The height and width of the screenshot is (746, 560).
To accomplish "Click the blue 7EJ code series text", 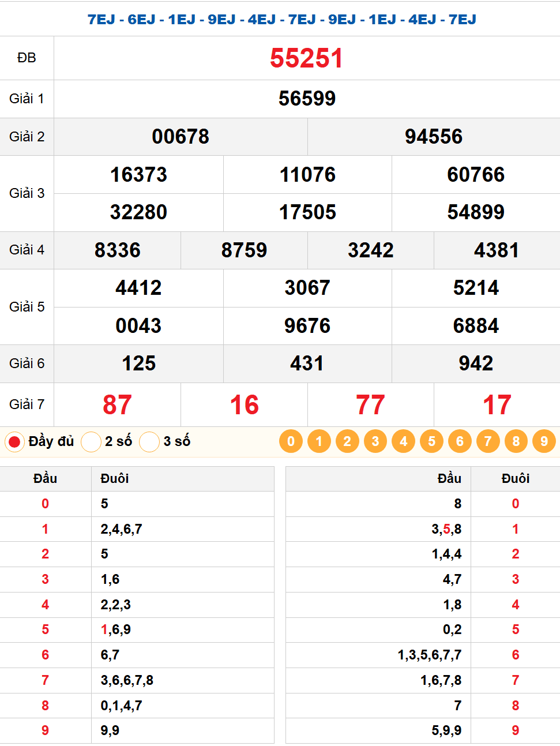I will pyautogui.click(x=281, y=19).
